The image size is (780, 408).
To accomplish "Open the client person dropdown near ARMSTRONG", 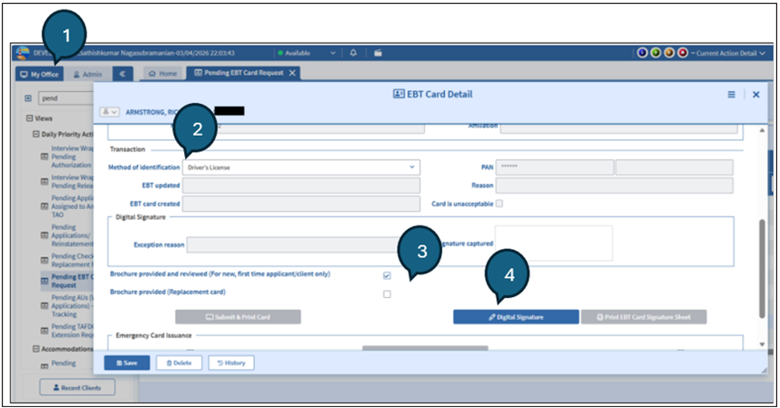I will coord(109,112).
